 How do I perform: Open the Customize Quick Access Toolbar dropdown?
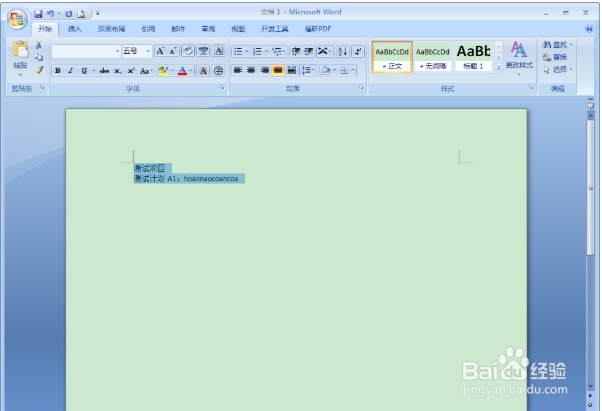coord(98,14)
